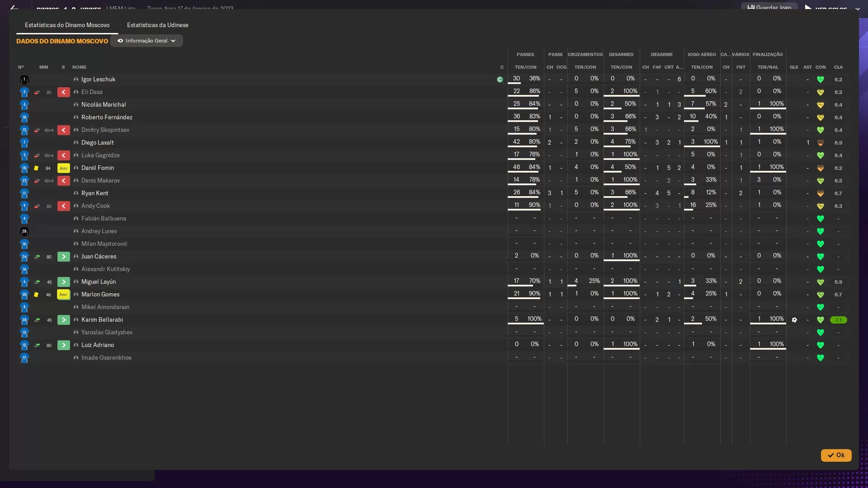Image resolution: width=868 pixels, height=488 pixels.
Task: Click condition heart icon for Ryan Kent
Action: click(x=821, y=193)
